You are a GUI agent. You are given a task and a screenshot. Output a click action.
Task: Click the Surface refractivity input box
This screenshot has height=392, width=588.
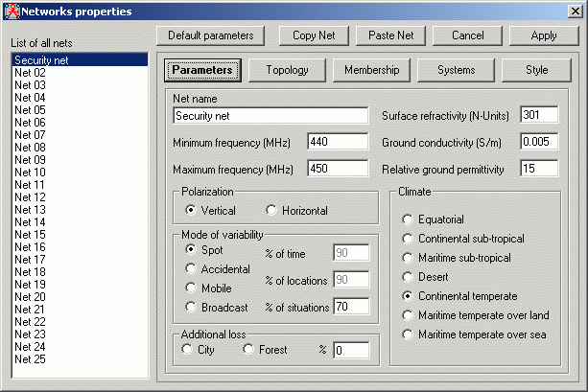point(538,115)
